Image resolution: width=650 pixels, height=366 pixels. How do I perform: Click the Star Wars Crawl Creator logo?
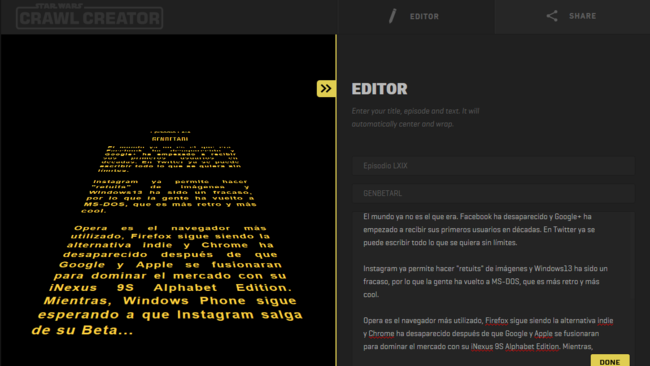click(x=90, y=16)
